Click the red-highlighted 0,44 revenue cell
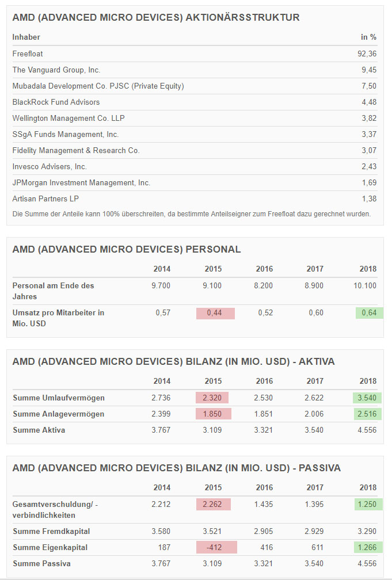 215,313
